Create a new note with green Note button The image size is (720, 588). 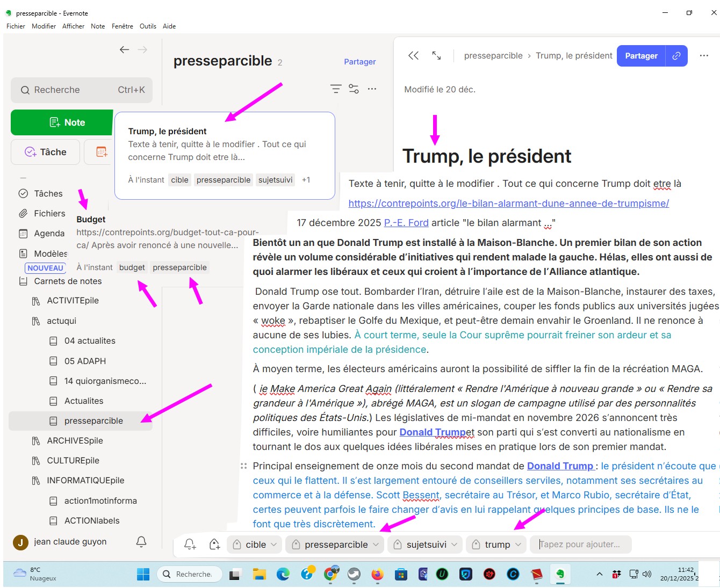coord(62,122)
